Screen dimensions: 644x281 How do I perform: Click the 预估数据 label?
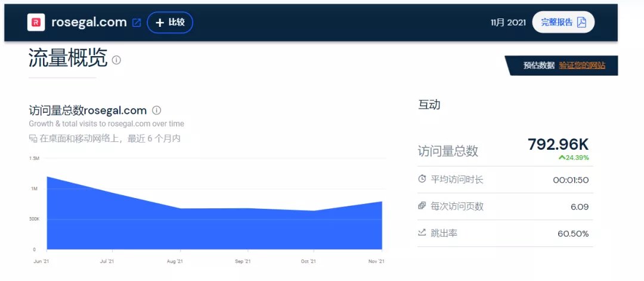click(x=539, y=65)
